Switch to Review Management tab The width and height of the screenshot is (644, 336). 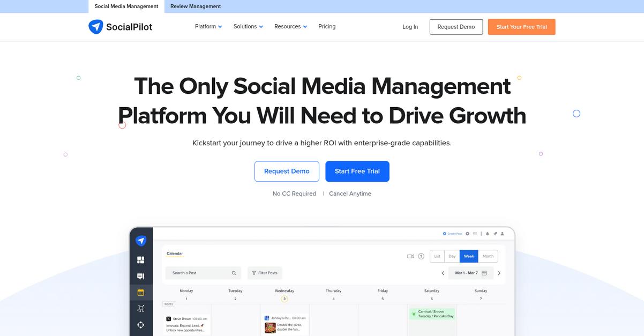[196, 6]
